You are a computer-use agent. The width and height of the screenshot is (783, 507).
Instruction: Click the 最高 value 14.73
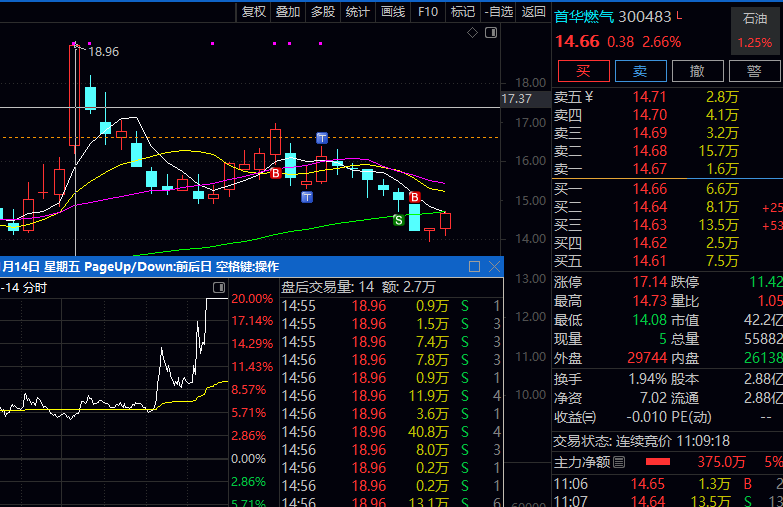(x=650, y=301)
